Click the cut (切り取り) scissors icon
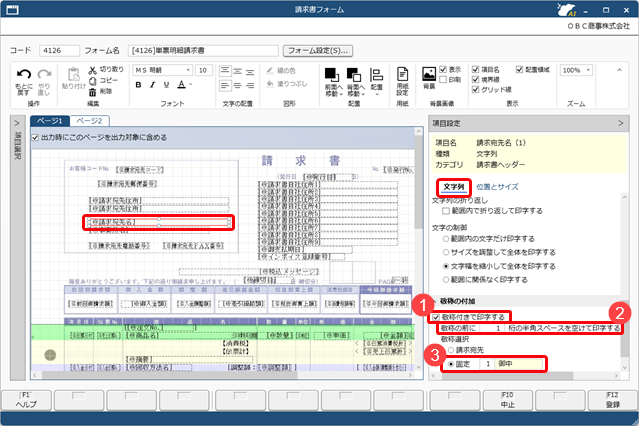This screenshot has width=639, height=426. [x=93, y=70]
